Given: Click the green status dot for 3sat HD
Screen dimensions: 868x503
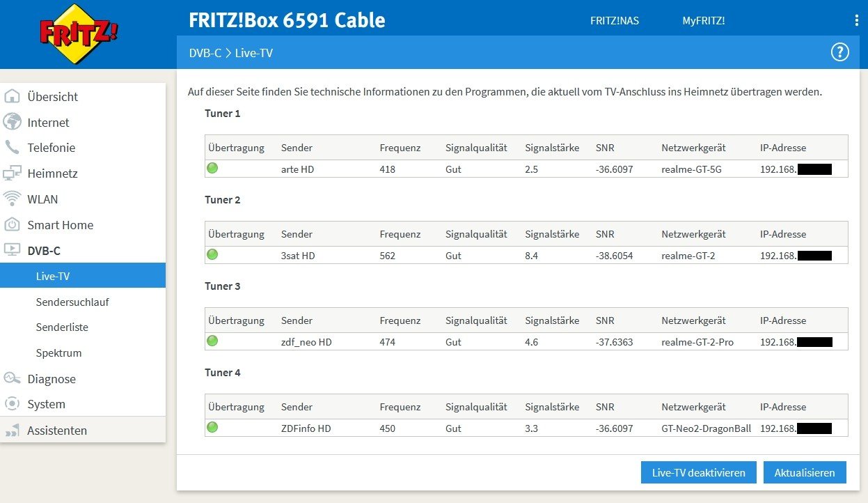Looking at the screenshot, I should click(212, 254).
